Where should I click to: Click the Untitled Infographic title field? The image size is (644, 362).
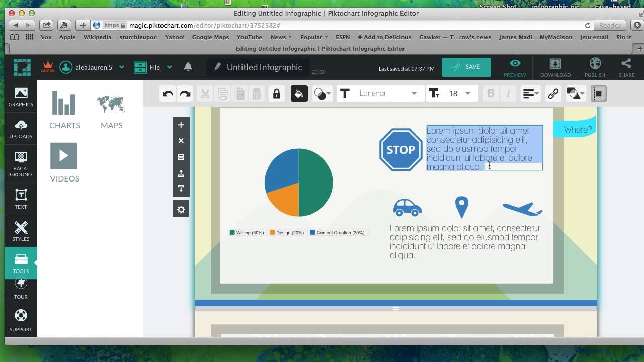pos(264,67)
